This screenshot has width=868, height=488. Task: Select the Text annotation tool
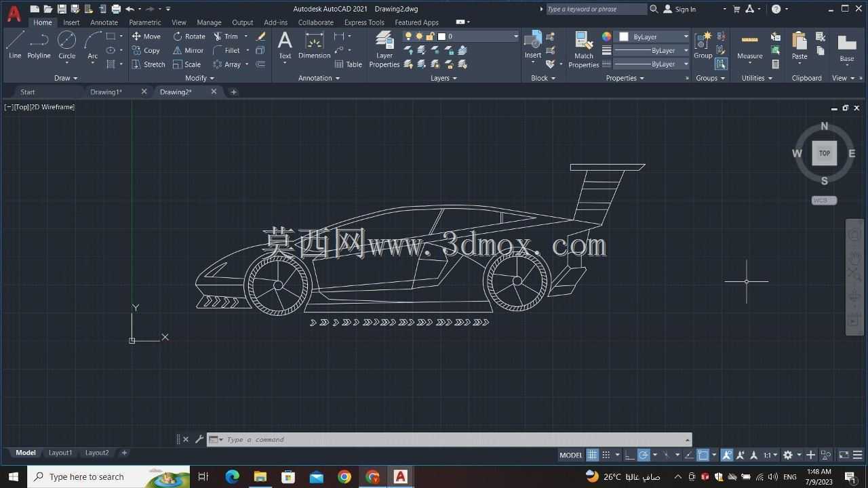[285, 45]
